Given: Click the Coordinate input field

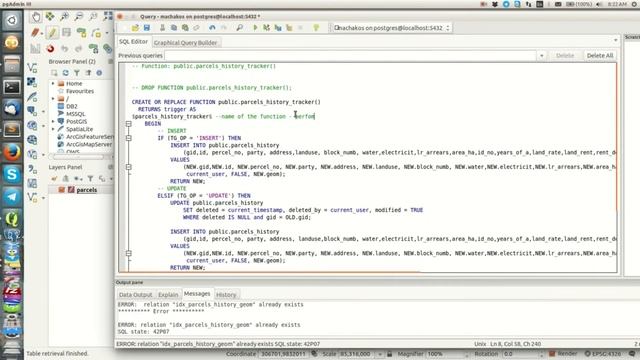Looking at the screenshot, I should (x=283, y=354).
